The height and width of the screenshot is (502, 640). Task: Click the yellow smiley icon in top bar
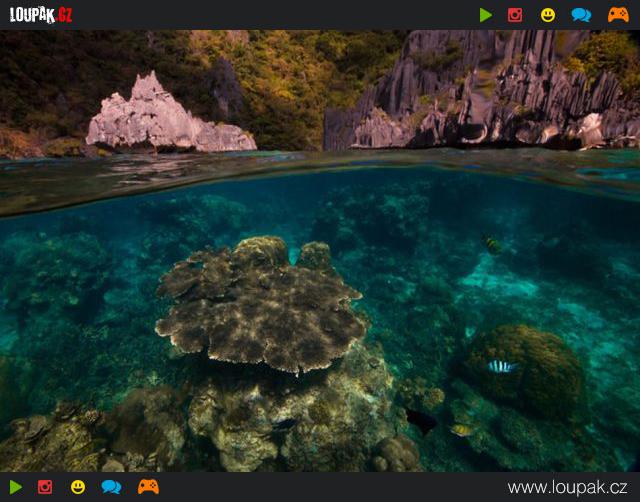pos(548,15)
